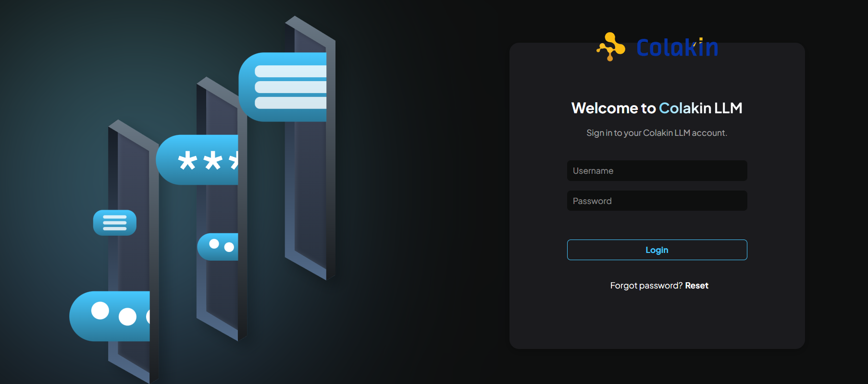This screenshot has width=868, height=384.
Task: Click the 'Sign in to your Colakin LLM account' subtitle
Action: click(657, 133)
